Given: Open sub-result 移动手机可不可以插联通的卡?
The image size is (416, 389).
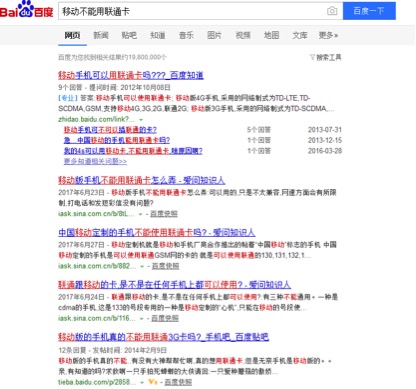Looking at the screenshot, I should coord(110,130).
